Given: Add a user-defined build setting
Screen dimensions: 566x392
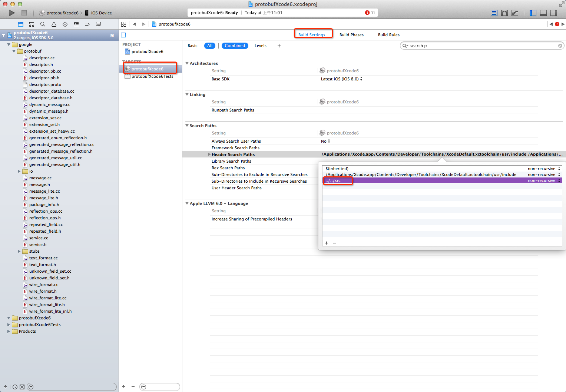Looking at the screenshot, I should pos(279,46).
